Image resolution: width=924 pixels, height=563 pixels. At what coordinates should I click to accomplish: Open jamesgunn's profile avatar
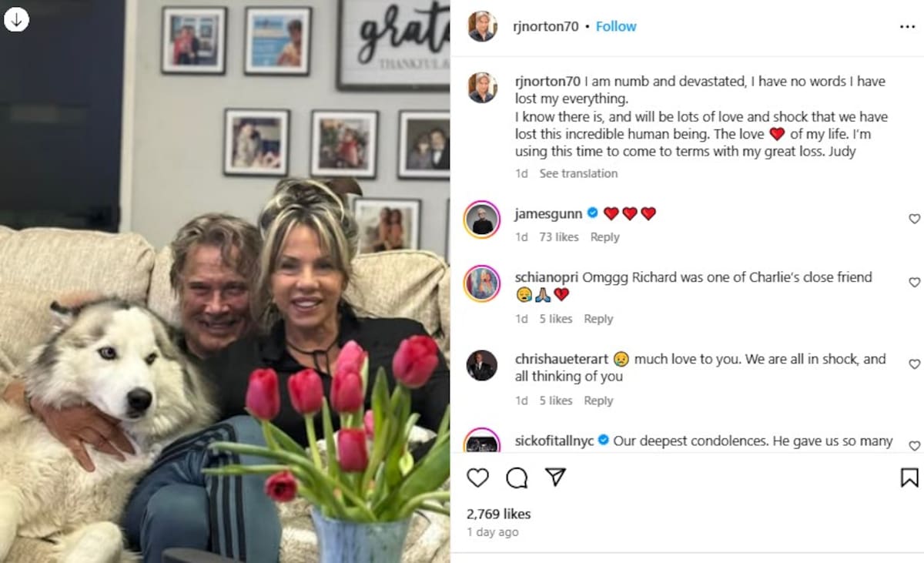pos(482,220)
